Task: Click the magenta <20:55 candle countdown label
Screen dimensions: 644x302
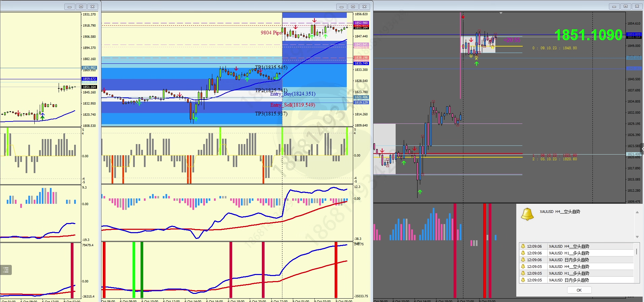Action: (x=512, y=40)
